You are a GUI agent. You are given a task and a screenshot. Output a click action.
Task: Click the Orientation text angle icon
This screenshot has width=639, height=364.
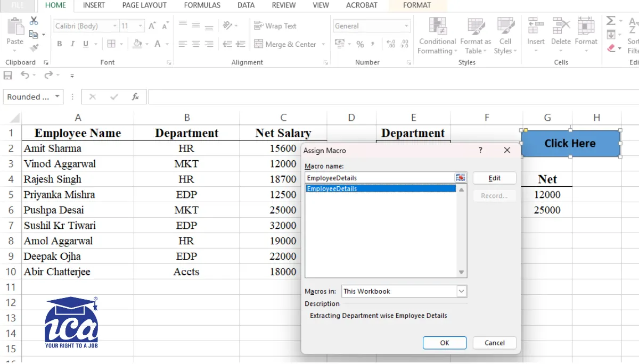click(228, 25)
